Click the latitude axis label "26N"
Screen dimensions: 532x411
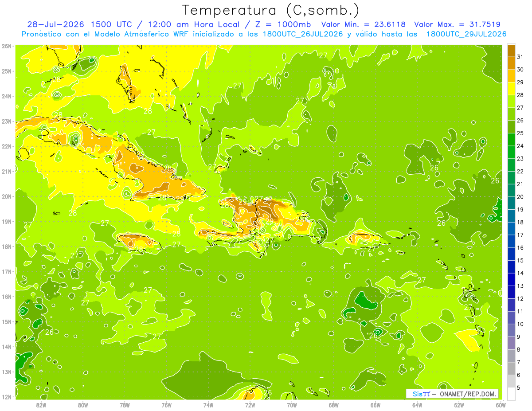7,46
